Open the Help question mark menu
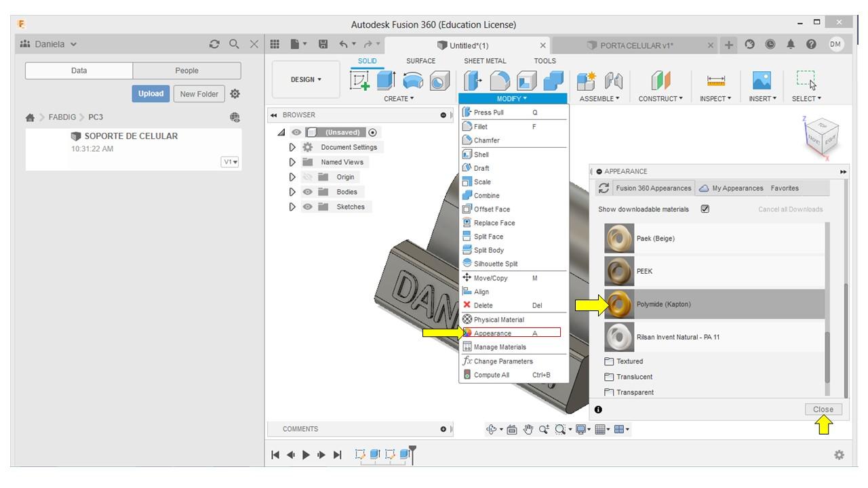Viewport: 868px width, 488px height. tap(811, 45)
